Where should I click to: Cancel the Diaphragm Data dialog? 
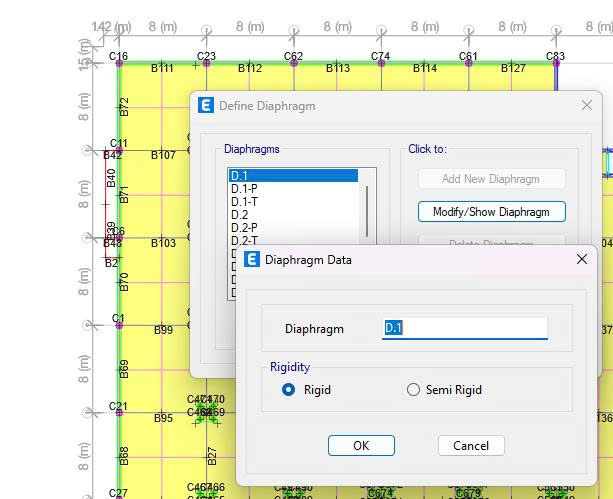470,446
